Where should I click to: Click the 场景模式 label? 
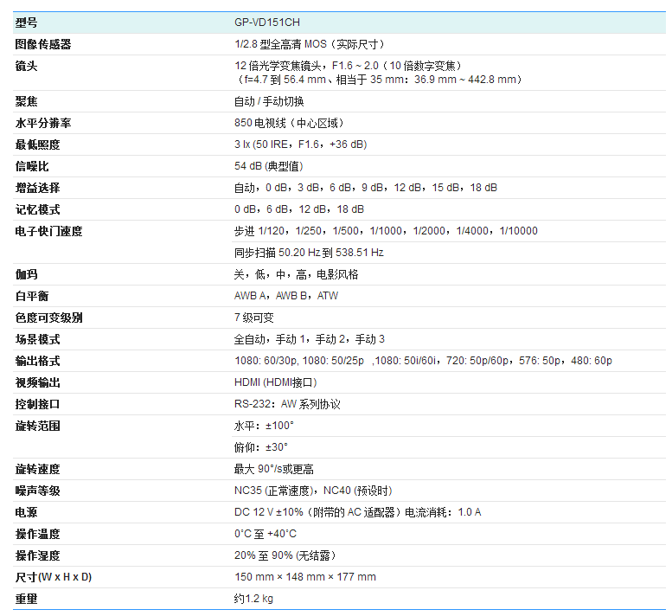(x=37, y=339)
